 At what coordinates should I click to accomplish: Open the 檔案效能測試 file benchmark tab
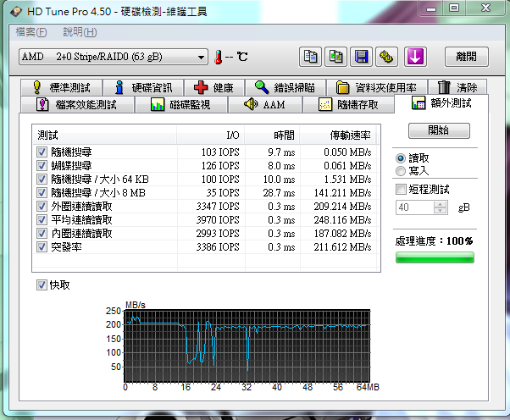tap(77, 104)
